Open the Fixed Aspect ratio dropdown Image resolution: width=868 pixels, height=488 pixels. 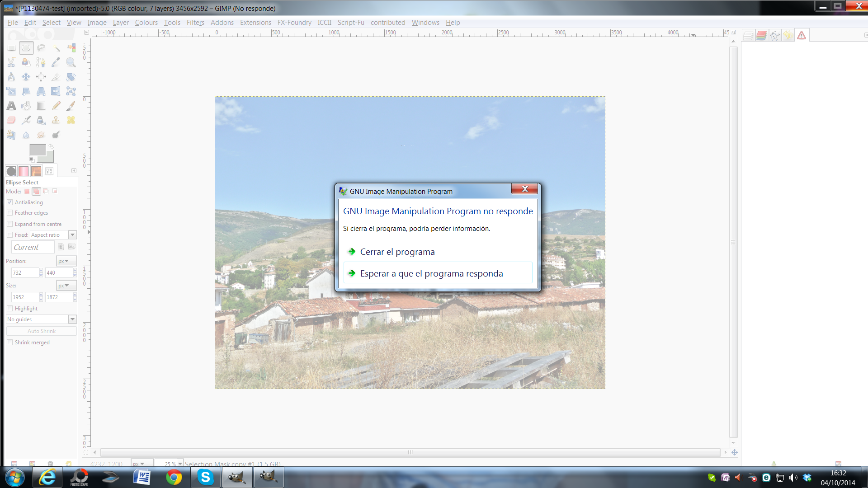(x=53, y=235)
